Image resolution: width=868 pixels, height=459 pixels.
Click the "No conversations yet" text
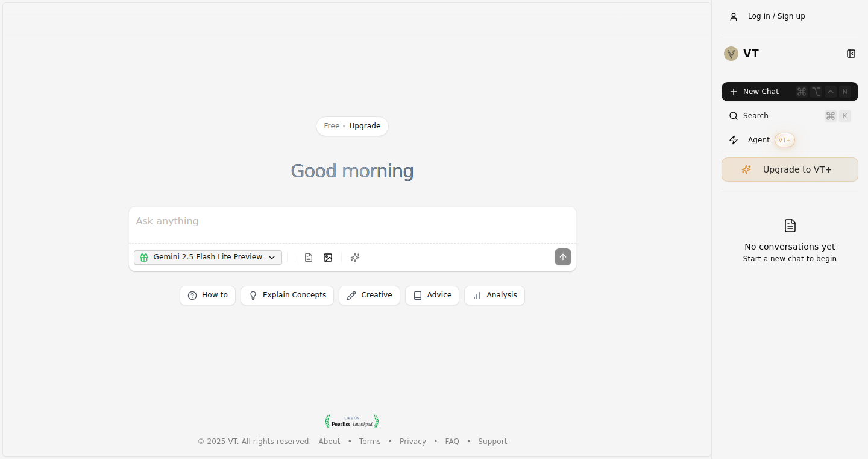pyautogui.click(x=790, y=247)
